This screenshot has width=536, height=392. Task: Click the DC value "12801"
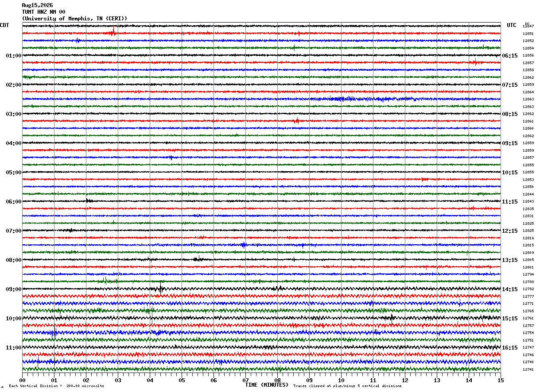[x=528, y=267]
